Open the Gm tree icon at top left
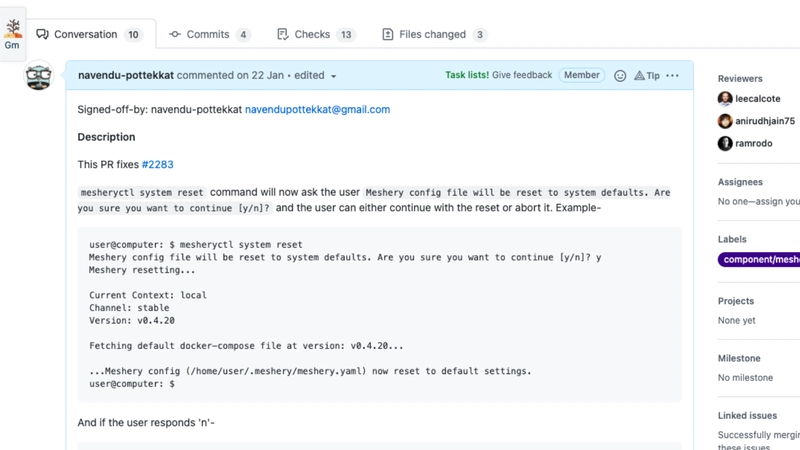The image size is (800, 450). (12, 34)
